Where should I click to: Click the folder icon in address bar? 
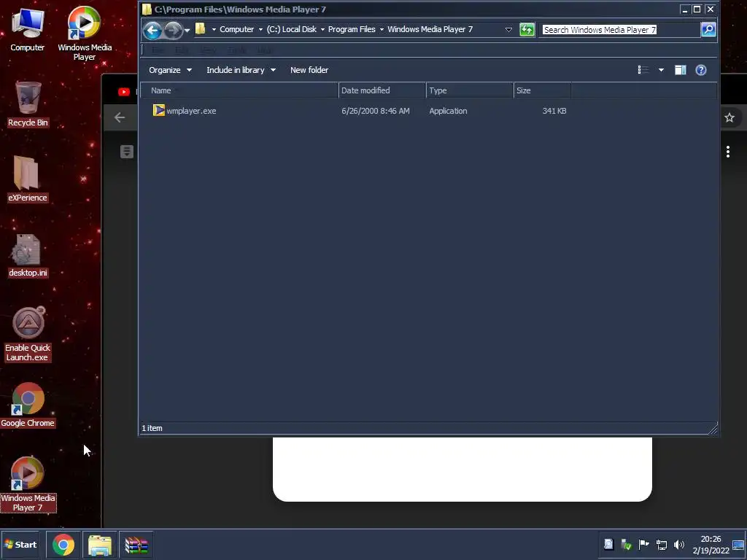(x=201, y=29)
